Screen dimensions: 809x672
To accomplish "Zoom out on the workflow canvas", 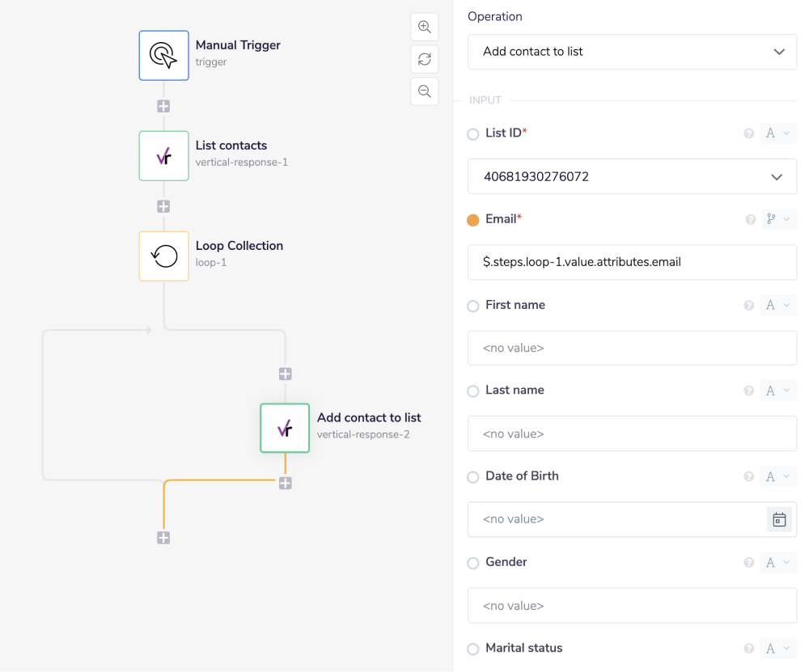I will click(x=424, y=91).
